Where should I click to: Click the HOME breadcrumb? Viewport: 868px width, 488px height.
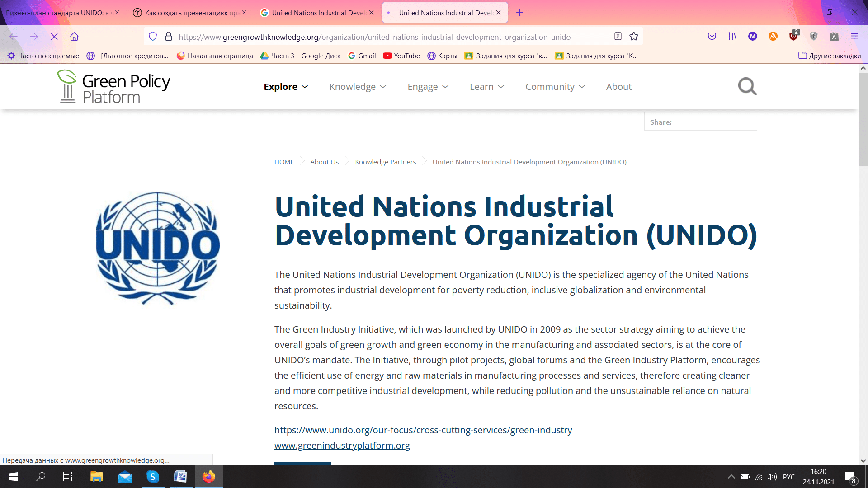[x=284, y=162]
